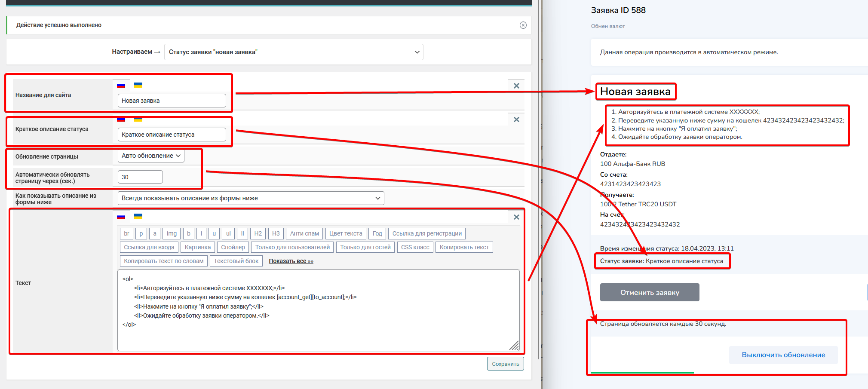Click the X icon in the Краткое описание статуса row
The image size is (868, 389).
click(x=516, y=119)
